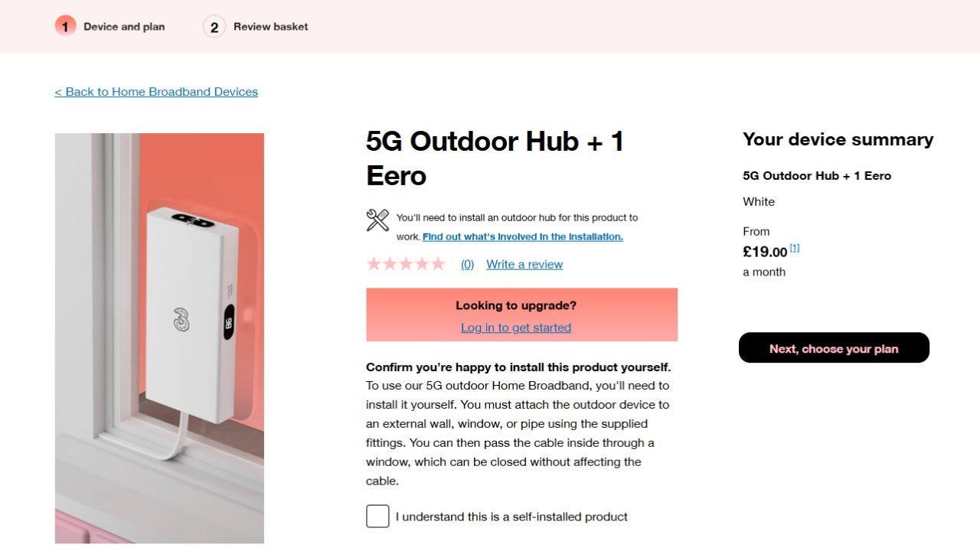This screenshot has height=551, width=980.
Task: Click the step 1 number circle
Action: 65,27
